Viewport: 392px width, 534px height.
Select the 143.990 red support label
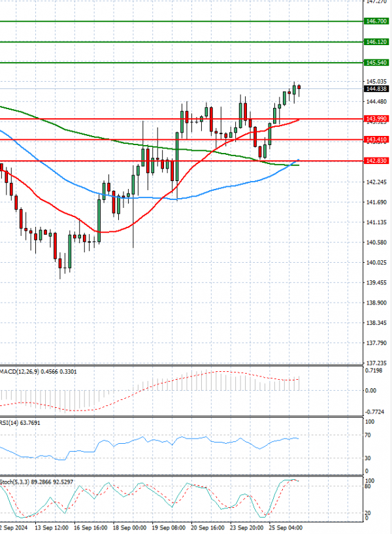click(376, 119)
